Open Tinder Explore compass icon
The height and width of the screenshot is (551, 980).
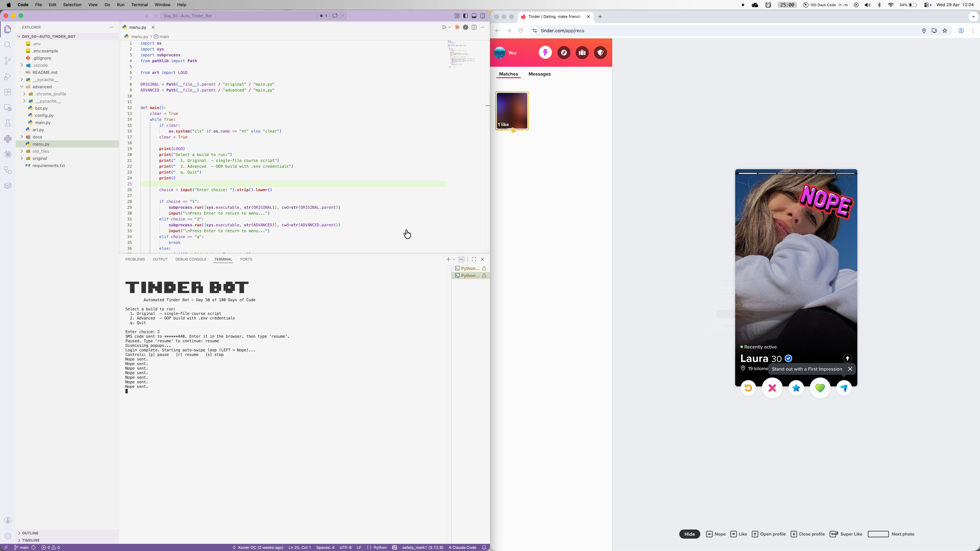point(563,52)
